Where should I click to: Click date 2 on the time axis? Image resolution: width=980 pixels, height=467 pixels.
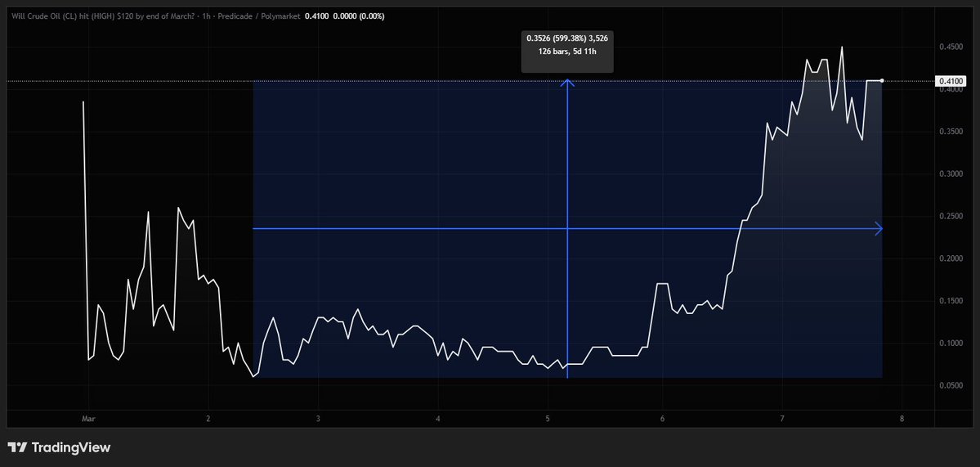(208, 419)
